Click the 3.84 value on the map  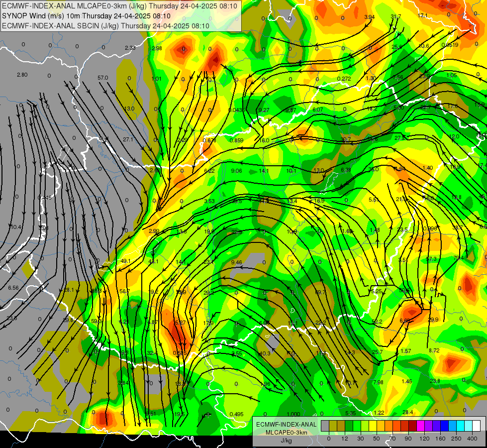(123, 383)
